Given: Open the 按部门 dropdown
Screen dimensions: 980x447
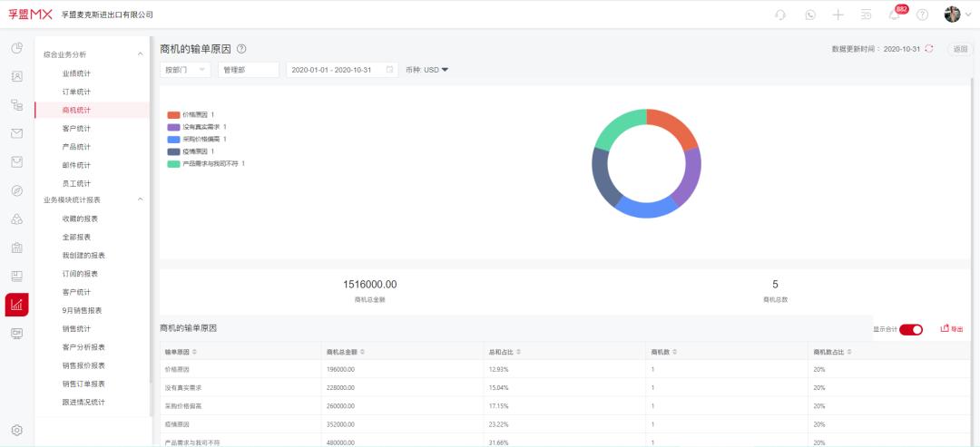Looking at the screenshot, I should [185, 70].
